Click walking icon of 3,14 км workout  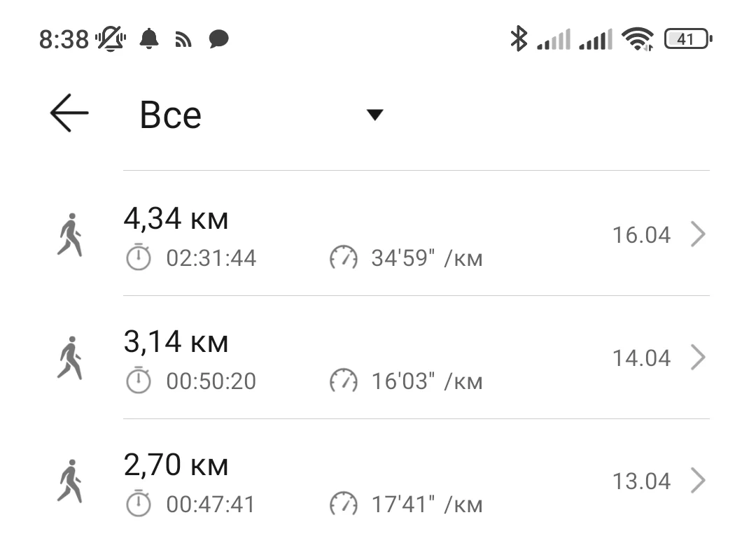70,358
